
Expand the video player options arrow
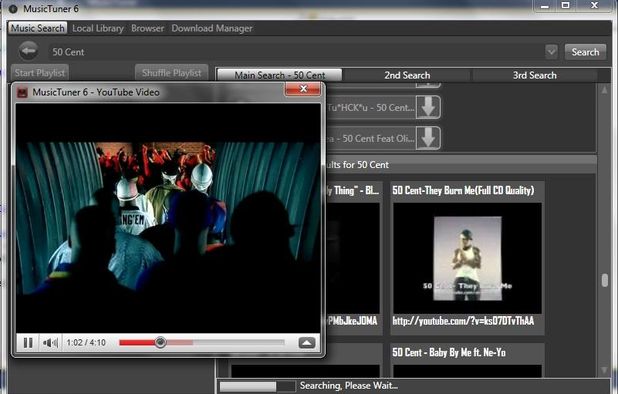pos(307,342)
